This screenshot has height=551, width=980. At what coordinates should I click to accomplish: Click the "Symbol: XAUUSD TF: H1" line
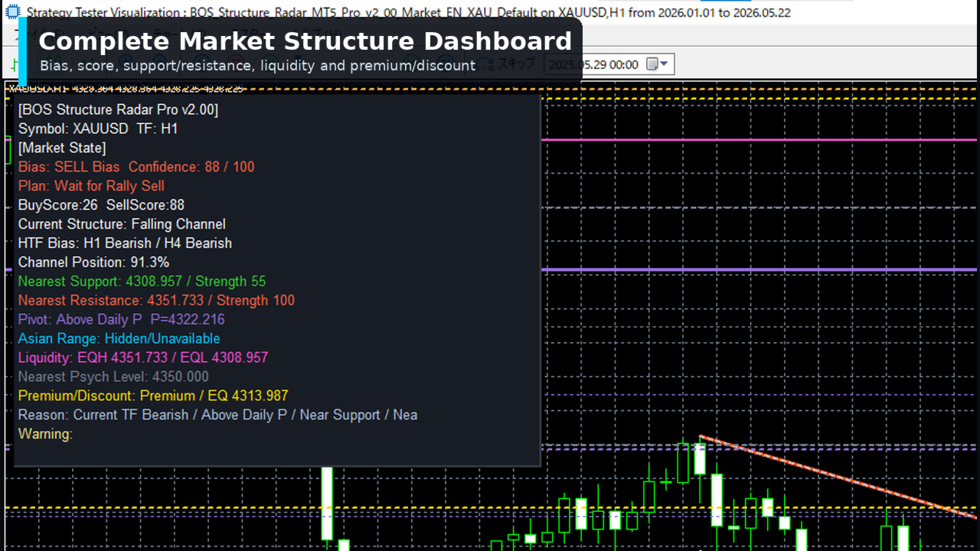tap(98, 129)
